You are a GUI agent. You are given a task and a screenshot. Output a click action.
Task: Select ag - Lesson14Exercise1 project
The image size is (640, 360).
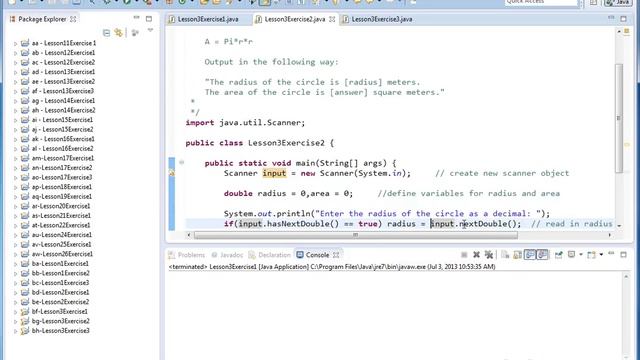63,100
